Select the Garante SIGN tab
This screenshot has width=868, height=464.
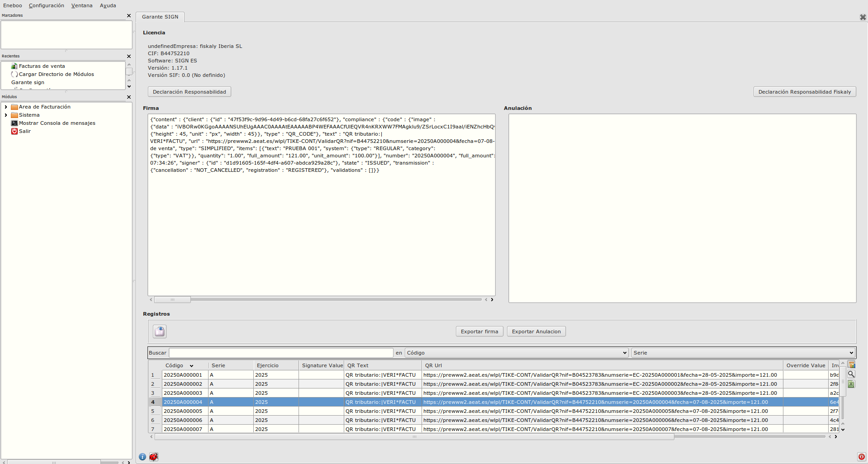click(160, 17)
